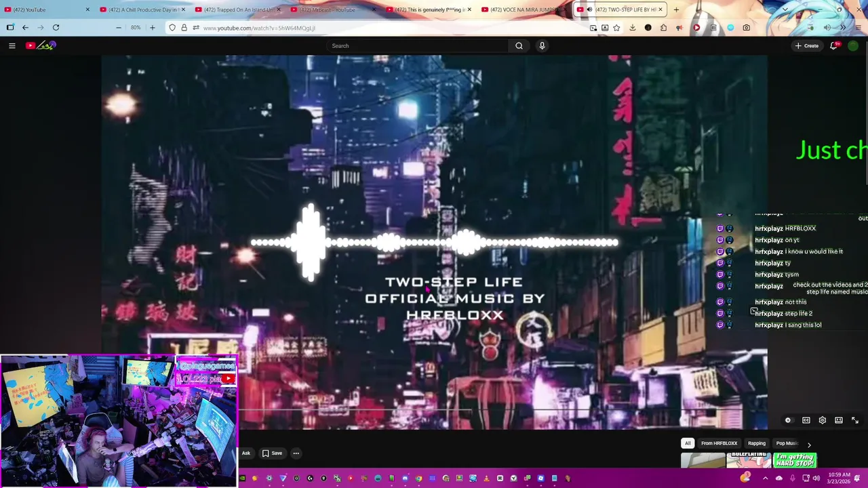Open the browser downloads arrow

[633, 28]
